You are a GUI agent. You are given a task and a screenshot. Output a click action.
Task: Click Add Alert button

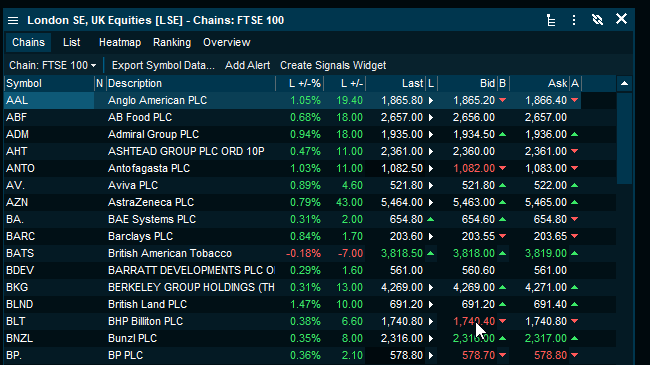(x=247, y=65)
